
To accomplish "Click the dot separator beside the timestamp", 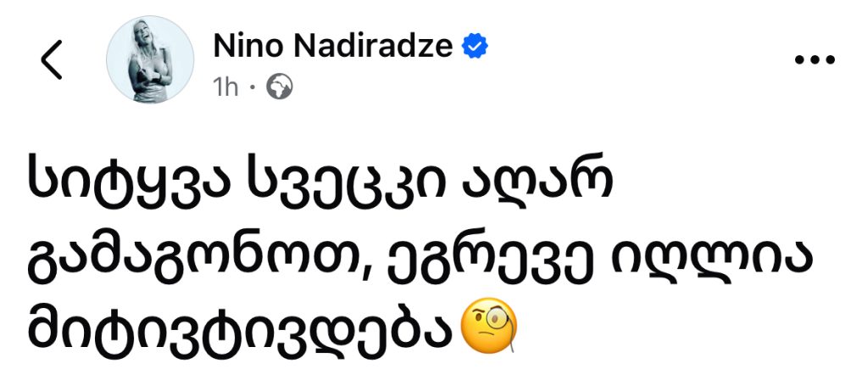I will (254, 88).
